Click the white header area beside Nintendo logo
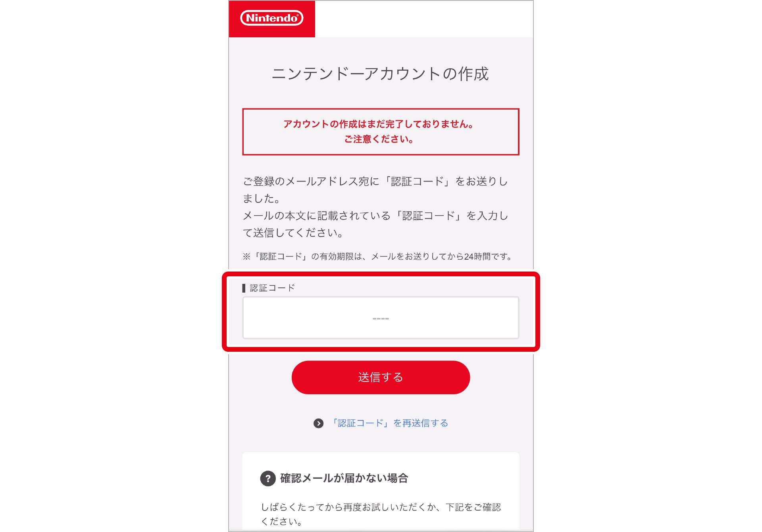Image resolution: width=762 pixels, height=532 pixels. pos(424,19)
